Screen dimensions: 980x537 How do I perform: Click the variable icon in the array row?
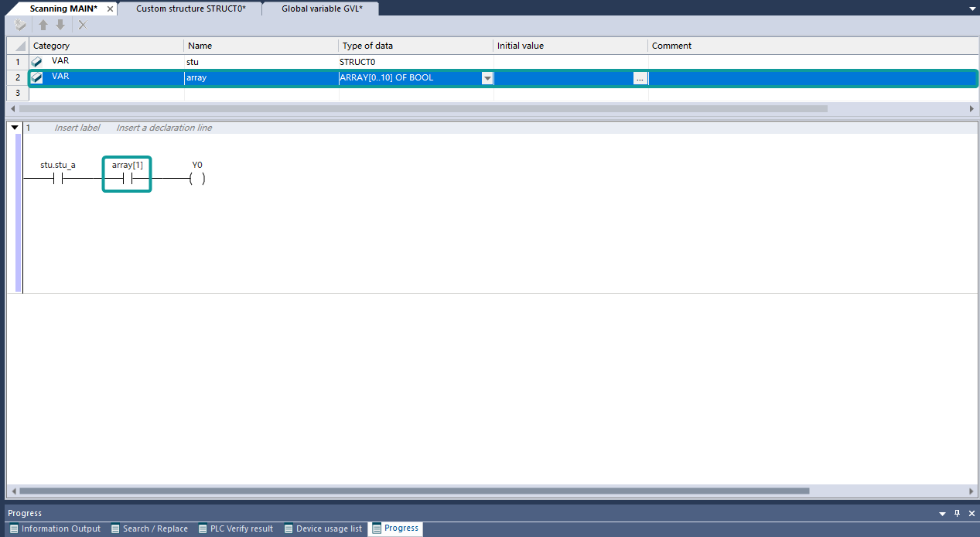[x=36, y=77]
